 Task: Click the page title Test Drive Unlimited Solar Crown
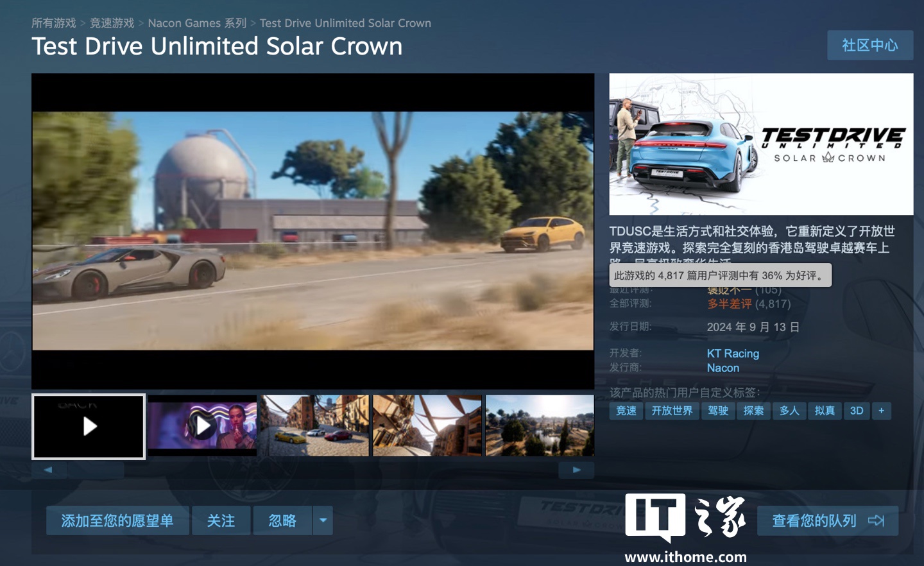pos(217,46)
